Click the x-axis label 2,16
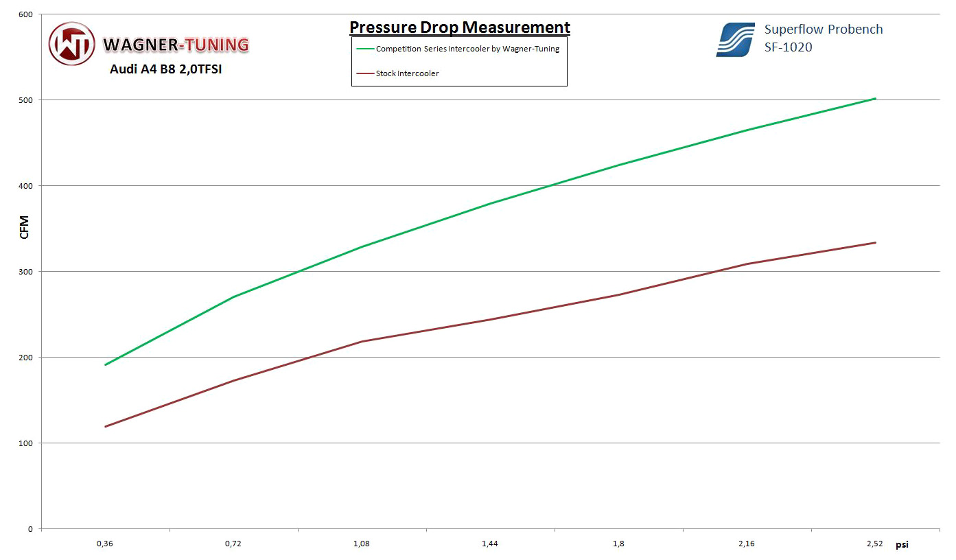Viewport: 956px width, 560px height. [747, 544]
